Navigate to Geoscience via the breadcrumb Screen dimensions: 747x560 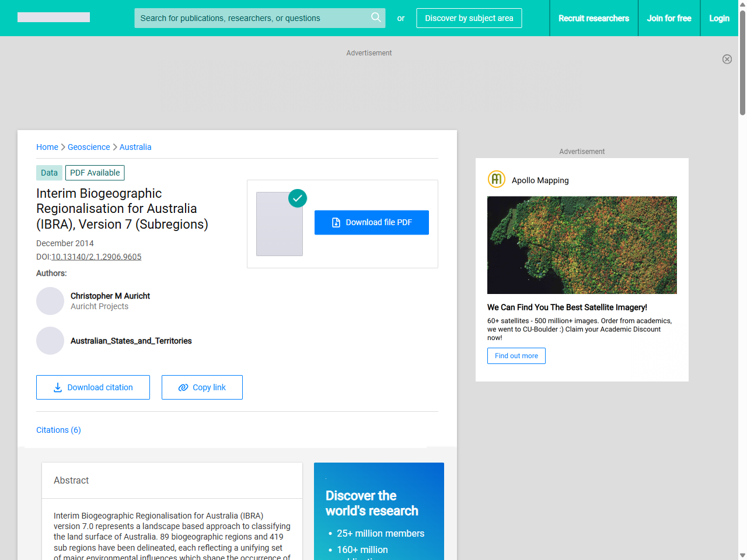click(x=89, y=147)
